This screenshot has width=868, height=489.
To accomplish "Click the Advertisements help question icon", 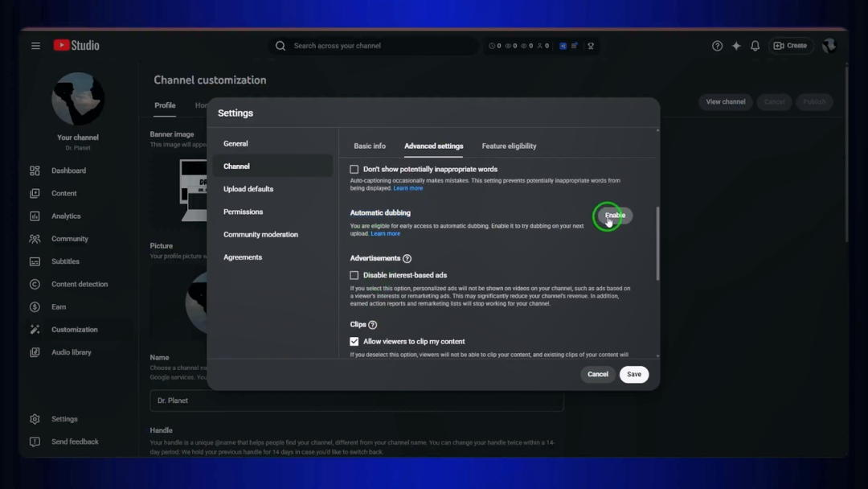I will point(407,259).
